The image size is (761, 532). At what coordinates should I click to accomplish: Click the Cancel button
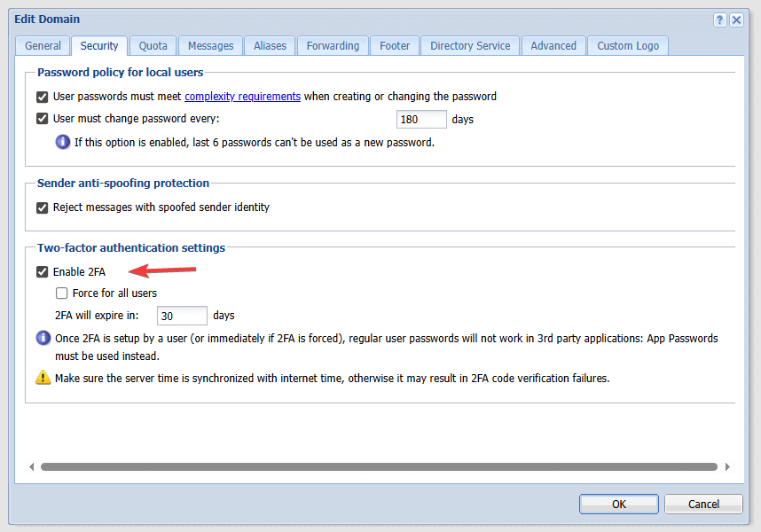pyautogui.click(x=703, y=504)
